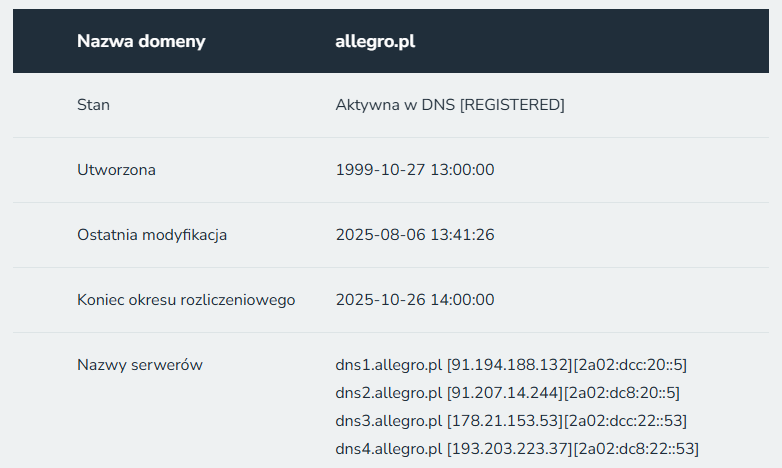Click the billing end date 2025-10-26 14:00:00

[x=415, y=300]
